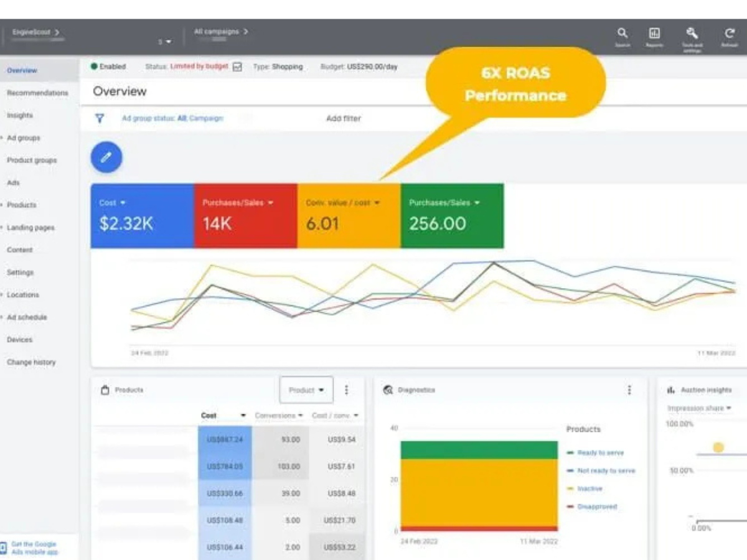This screenshot has height=560, width=747.
Task: Open Change history in the sidebar
Action: click(x=31, y=362)
